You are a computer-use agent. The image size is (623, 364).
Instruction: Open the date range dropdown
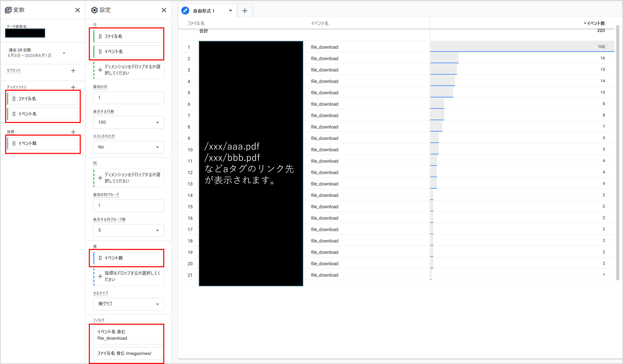(x=64, y=53)
